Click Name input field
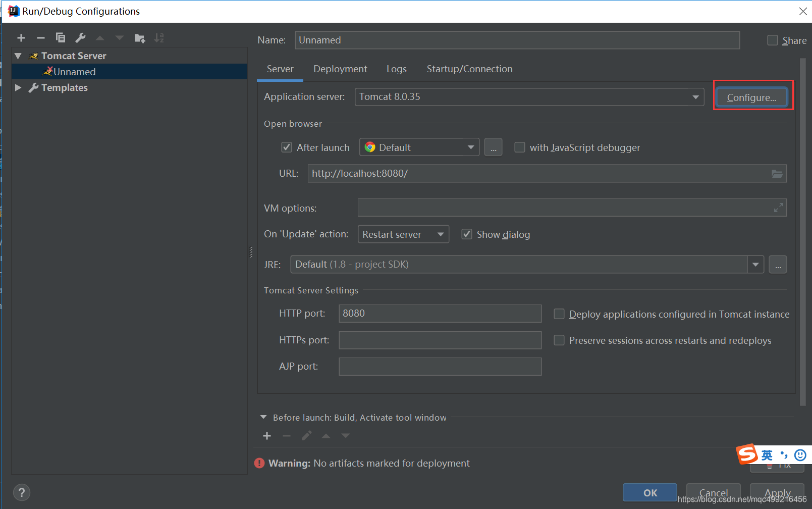Screen dimensions: 812x509 pyautogui.click(x=517, y=40)
